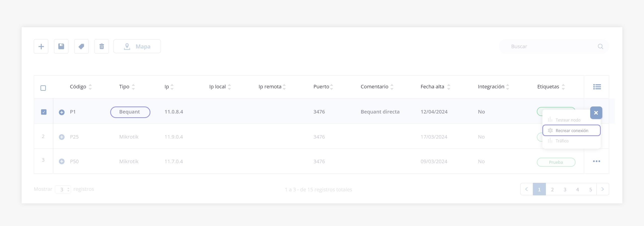This screenshot has width=644, height=226.
Task: Select Tráfico from the context menu
Action: [562, 141]
